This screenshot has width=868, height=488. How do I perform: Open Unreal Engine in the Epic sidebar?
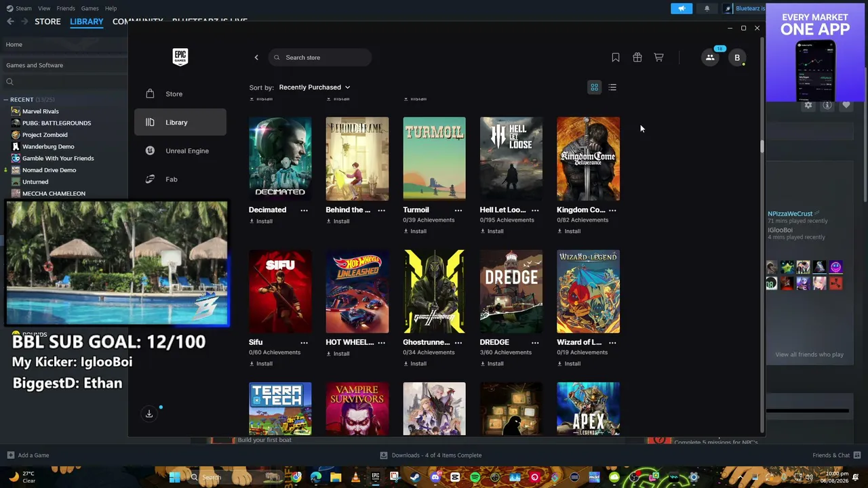pyautogui.click(x=180, y=150)
